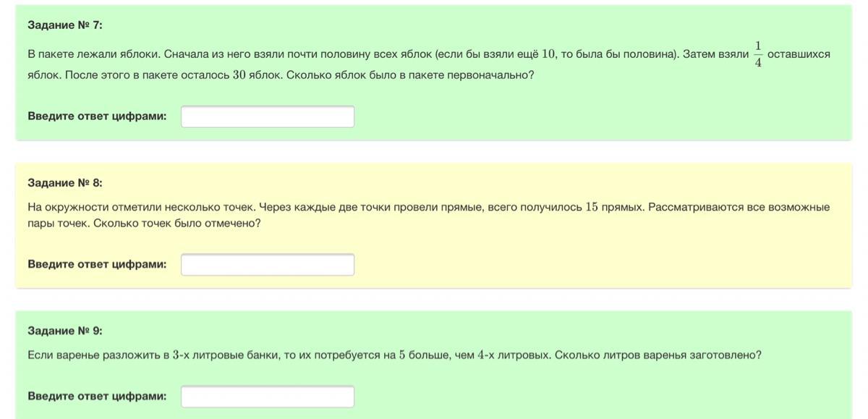Screen dimensions: 868x419
Task: Focus the answer input under Задание № 8
Action: coord(268,265)
